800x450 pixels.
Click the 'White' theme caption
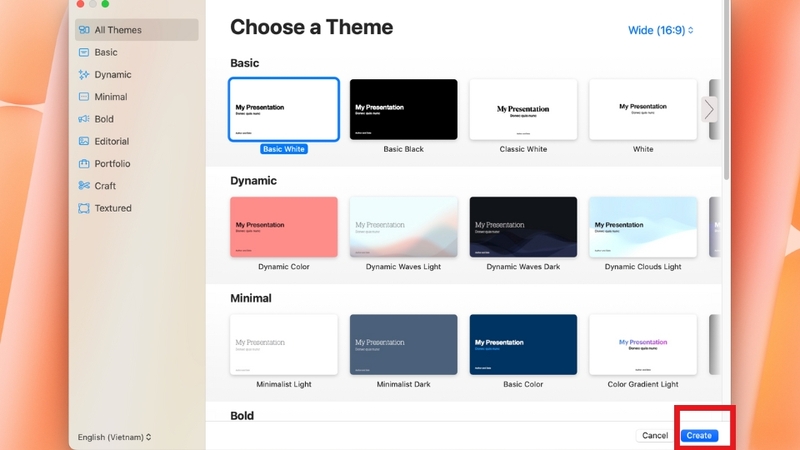(x=643, y=149)
